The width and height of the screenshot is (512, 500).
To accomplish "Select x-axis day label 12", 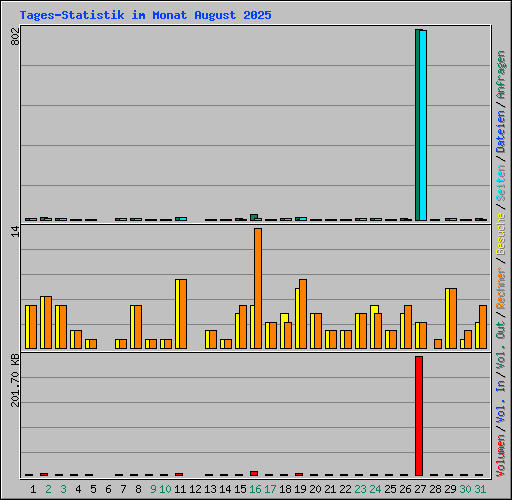I will pyautogui.click(x=195, y=489).
